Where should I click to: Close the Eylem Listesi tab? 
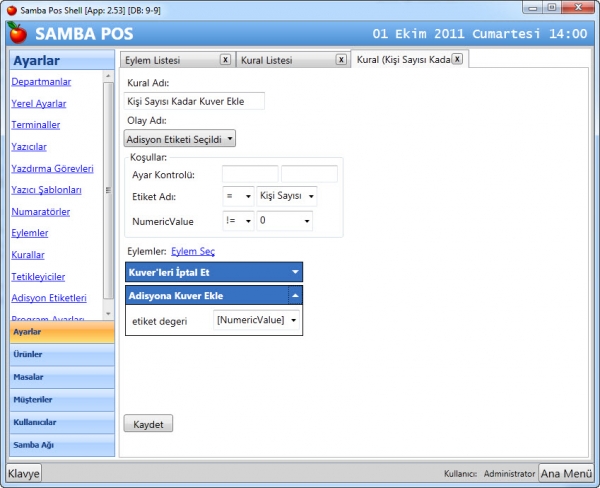pyautogui.click(x=225, y=60)
